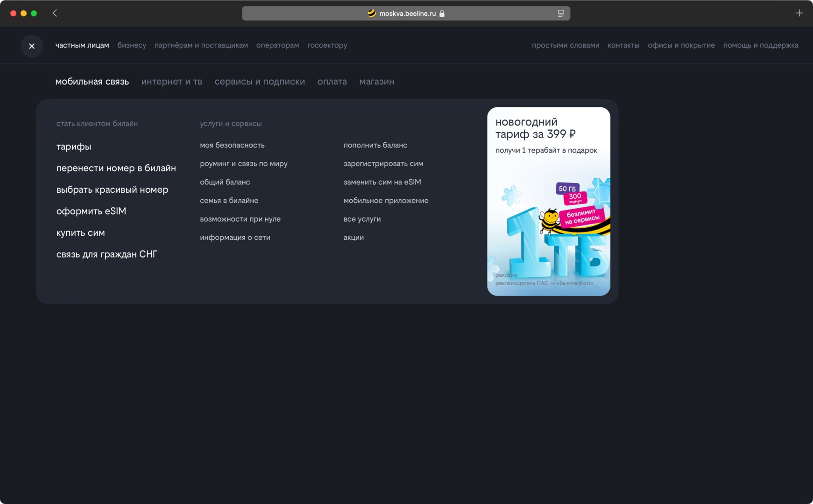
Task: Open the тарифы link
Action: pos(74,147)
